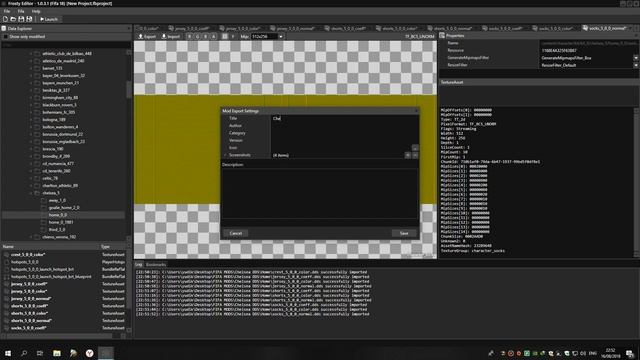Screen dimensions: 640x360
Task: Click the Data Explorer panel icon
Action: [x=4, y=29]
